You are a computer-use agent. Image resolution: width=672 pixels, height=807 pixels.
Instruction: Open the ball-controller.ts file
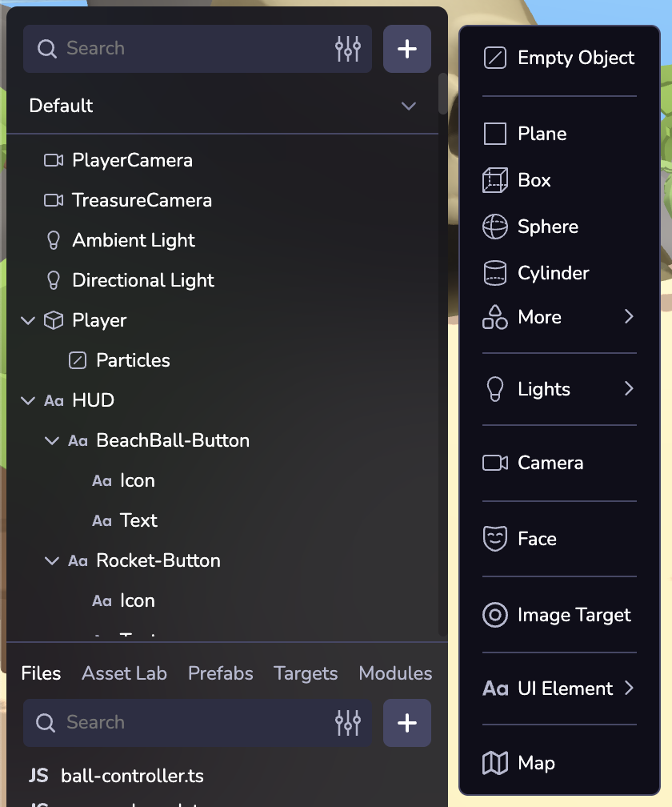pos(132,776)
